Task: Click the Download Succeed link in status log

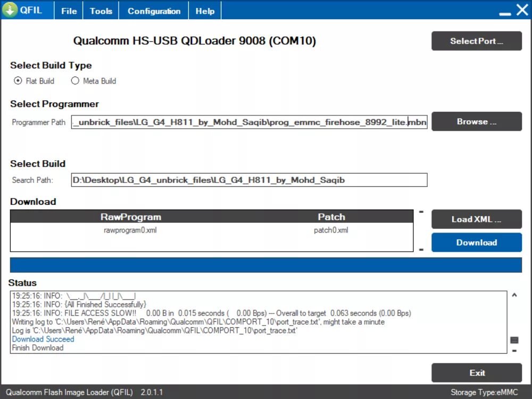Action: (x=43, y=339)
